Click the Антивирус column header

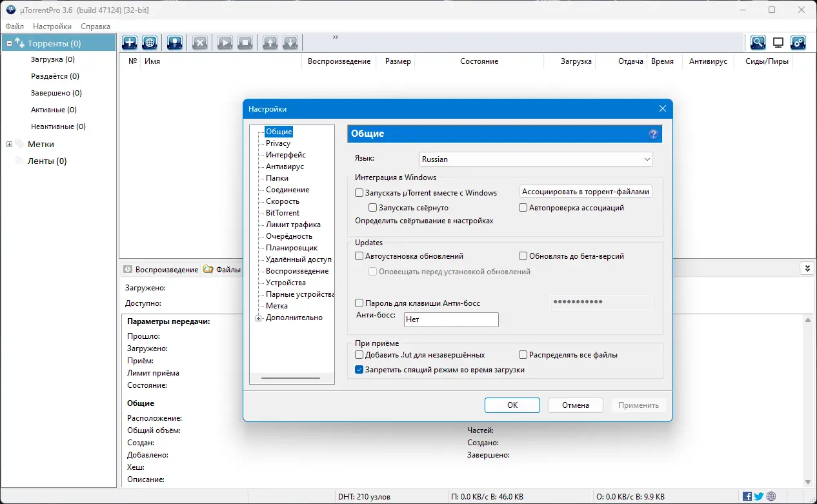[x=708, y=61]
